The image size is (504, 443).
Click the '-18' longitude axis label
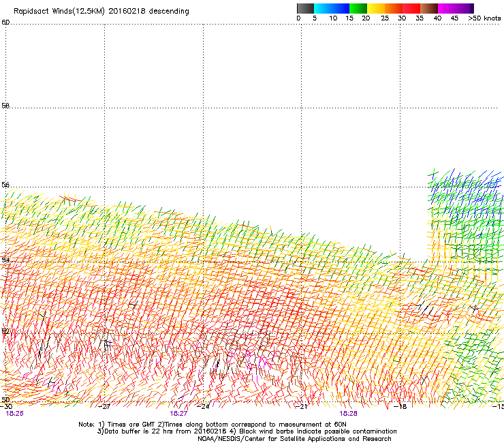click(x=400, y=407)
